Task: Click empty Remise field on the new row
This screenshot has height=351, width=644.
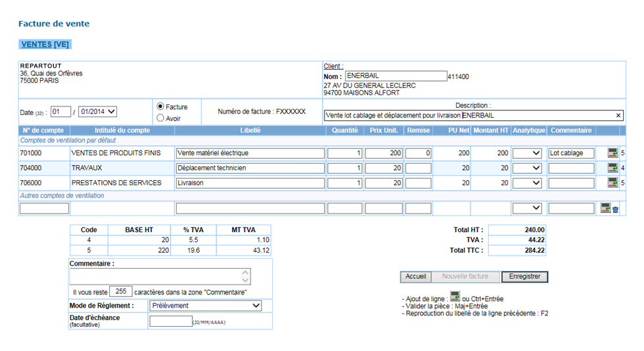Action: click(418, 208)
